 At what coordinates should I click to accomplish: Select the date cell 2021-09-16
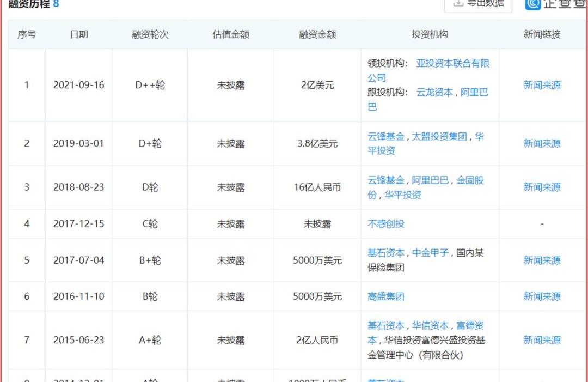79,85
